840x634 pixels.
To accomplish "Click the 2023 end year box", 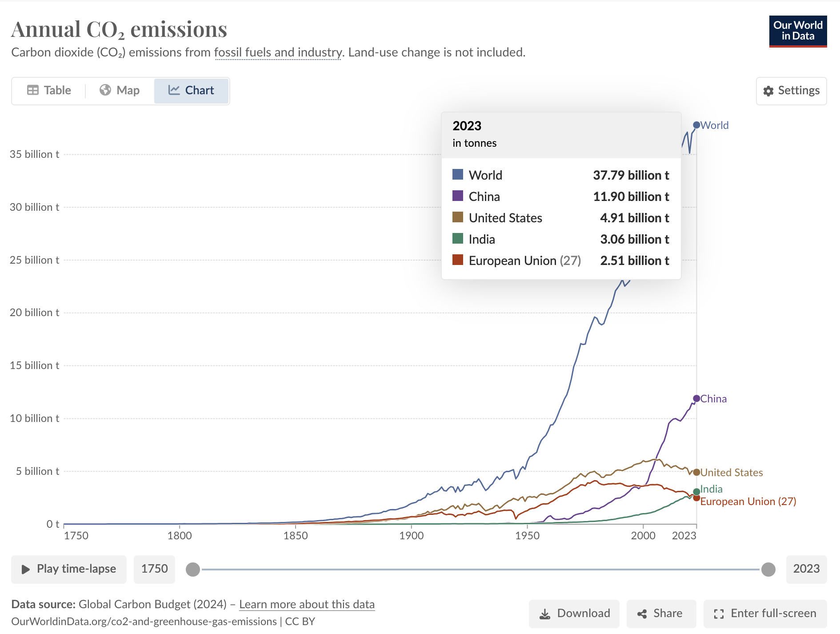I will tap(806, 569).
